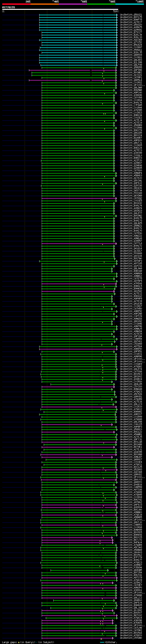The image size is (146, 644).
Task: Select the UniRef100_Q41542 label
Action: pyautogui.click(x=131, y=291)
